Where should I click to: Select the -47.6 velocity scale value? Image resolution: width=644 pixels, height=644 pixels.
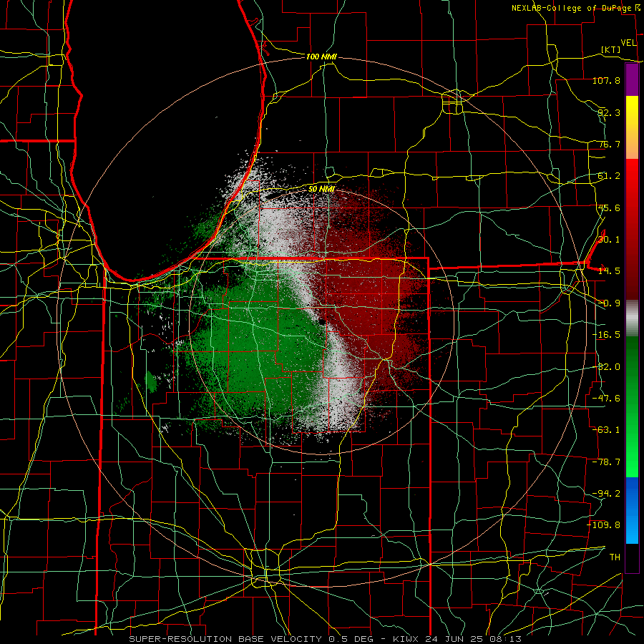point(606,399)
